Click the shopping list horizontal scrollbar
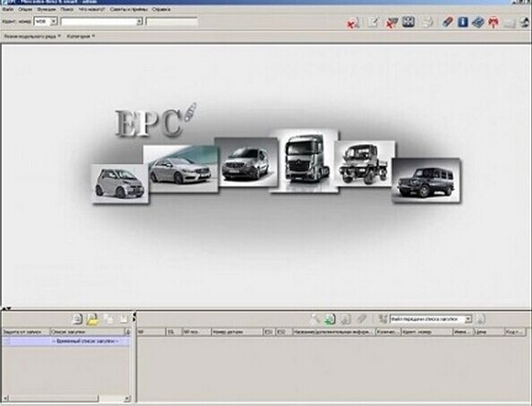The height and width of the screenshot is (406, 532). click(x=66, y=398)
